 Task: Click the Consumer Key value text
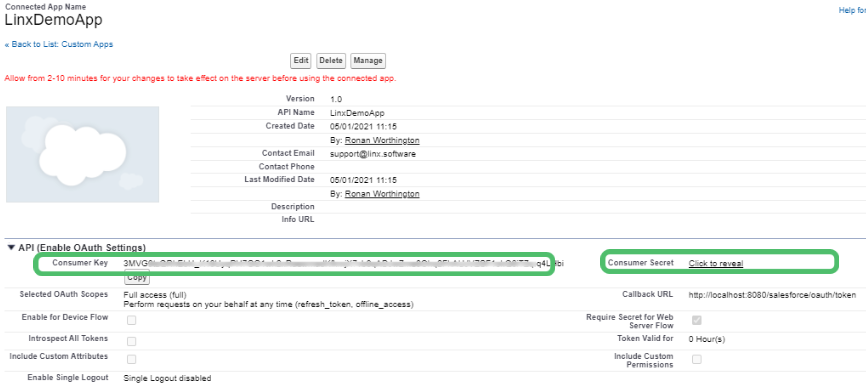[x=344, y=263]
